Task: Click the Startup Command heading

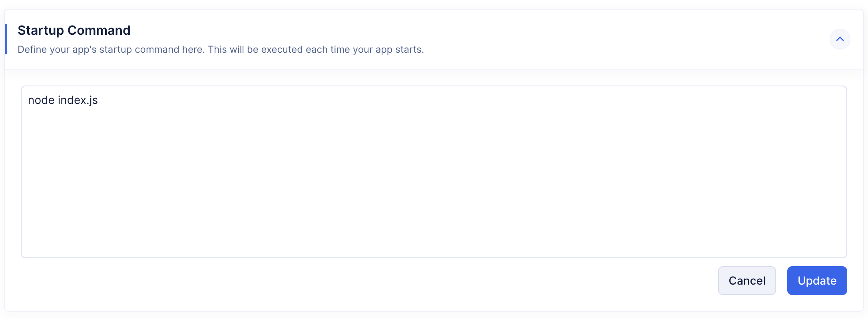Action: 74,30
